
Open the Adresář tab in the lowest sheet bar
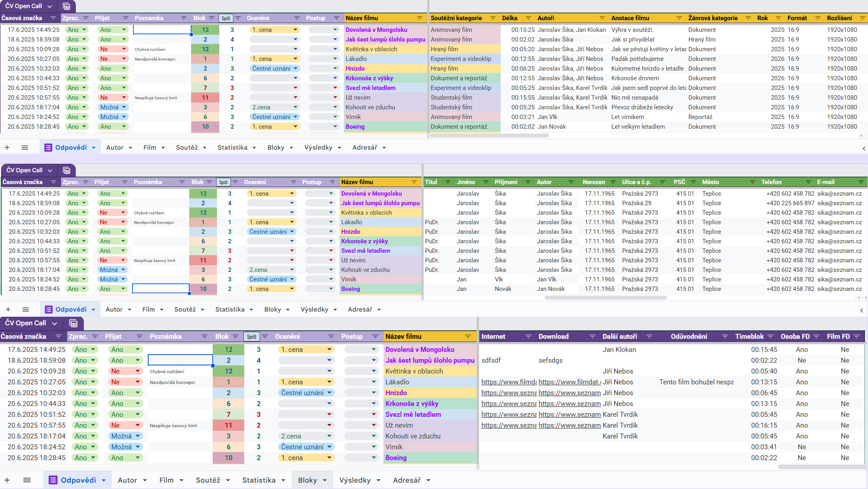[x=406, y=480]
